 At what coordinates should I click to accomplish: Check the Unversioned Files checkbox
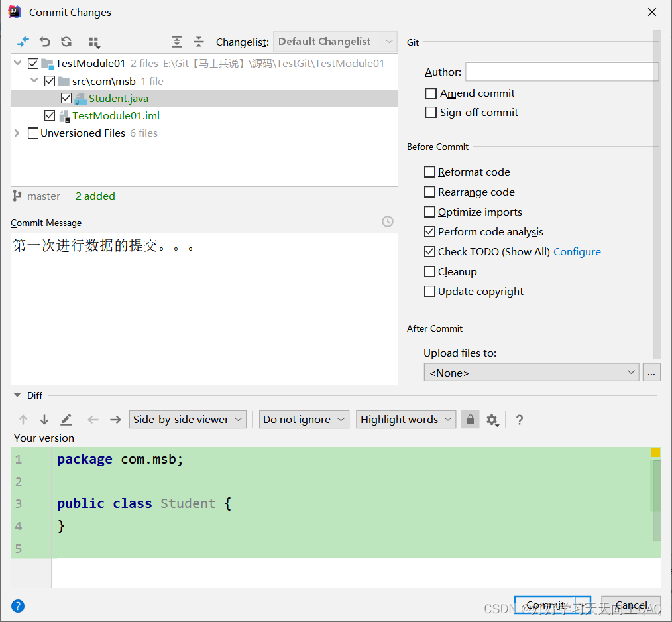pos(33,133)
